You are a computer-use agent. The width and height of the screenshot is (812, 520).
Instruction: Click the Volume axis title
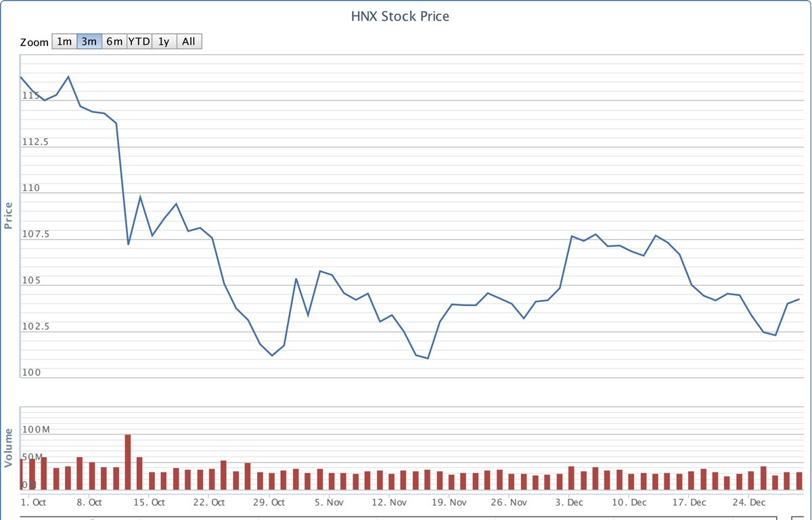coord(9,448)
